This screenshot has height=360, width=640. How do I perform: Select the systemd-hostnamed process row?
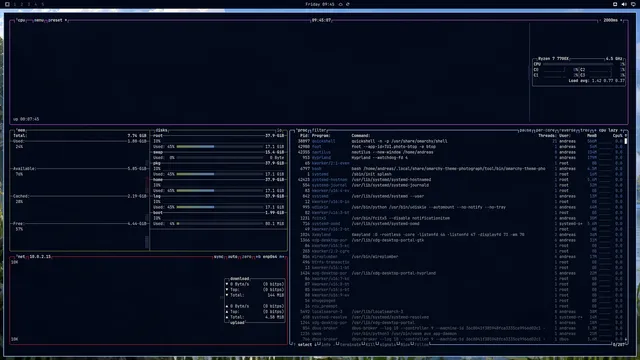tap(459, 180)
